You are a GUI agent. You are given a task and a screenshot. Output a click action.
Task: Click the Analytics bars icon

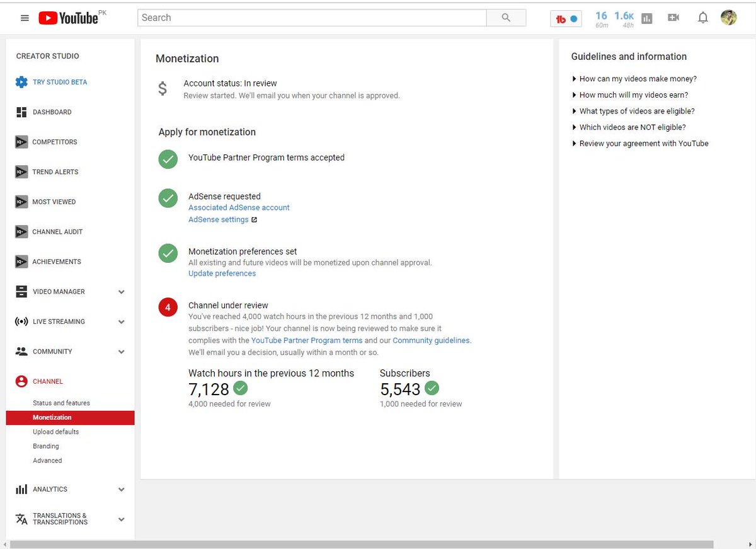(x=21, y=489)
